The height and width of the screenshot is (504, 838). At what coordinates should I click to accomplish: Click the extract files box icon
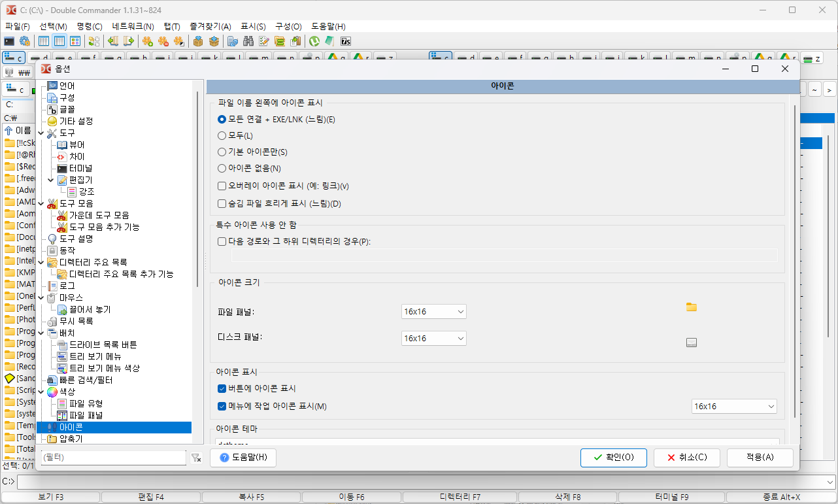coord(214,41)
